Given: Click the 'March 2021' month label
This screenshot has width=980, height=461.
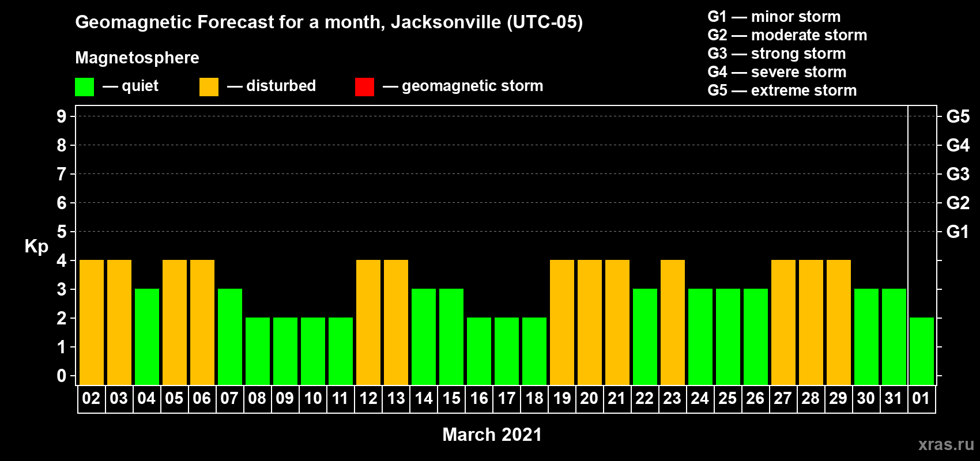Looking at the screenshot, I should pyautogui.click(x=492, y=434).
